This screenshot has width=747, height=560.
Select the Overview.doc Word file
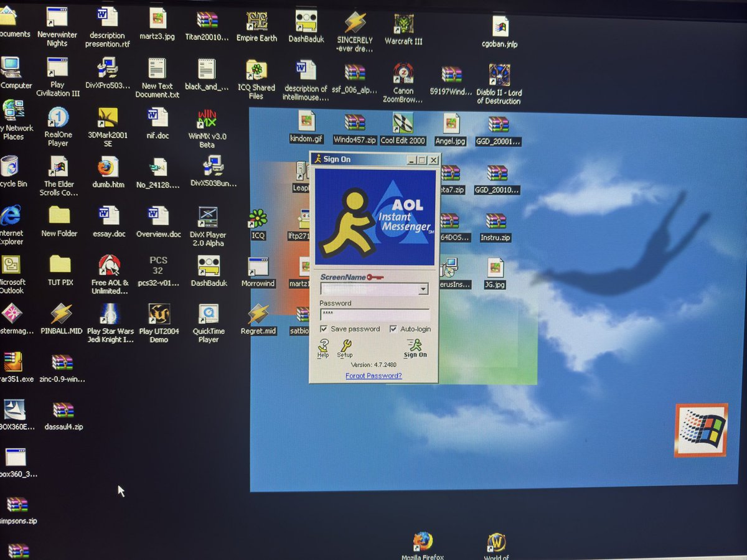click(158, 217)
